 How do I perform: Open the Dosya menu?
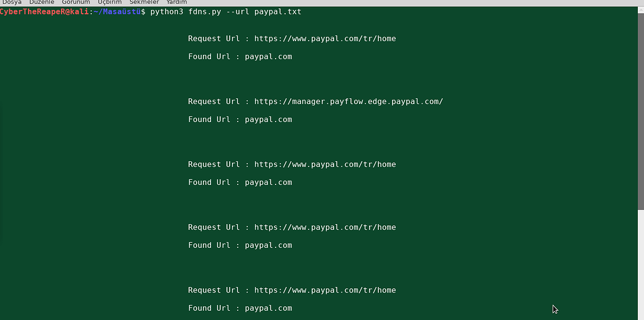pos(12,2)
